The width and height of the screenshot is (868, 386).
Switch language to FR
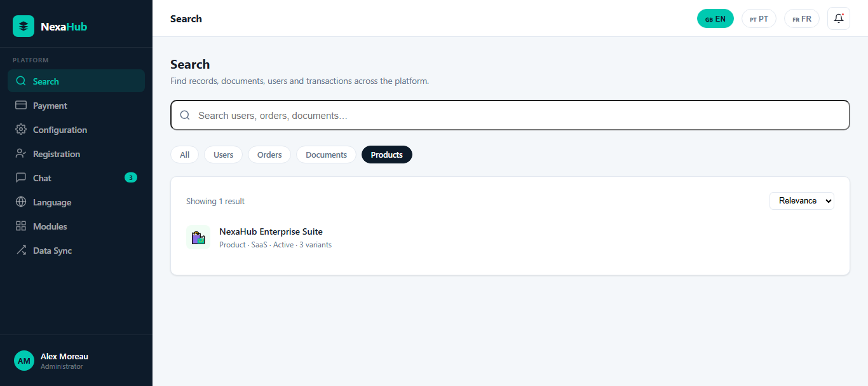802,18
